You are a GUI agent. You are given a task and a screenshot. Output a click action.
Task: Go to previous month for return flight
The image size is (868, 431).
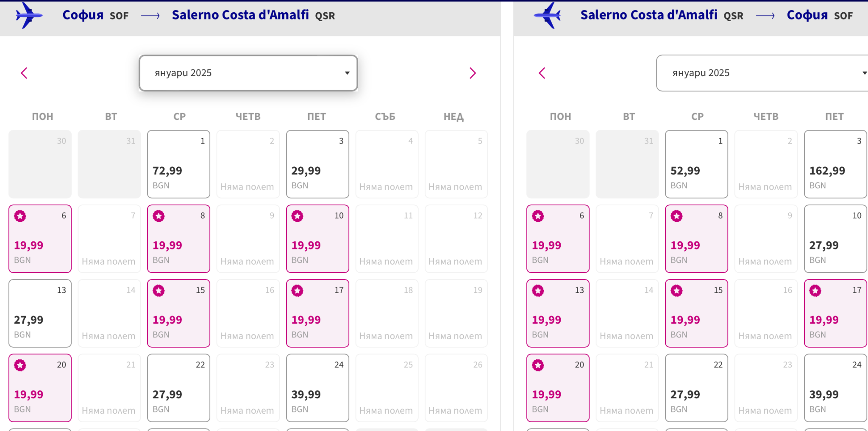click(542, 73)
